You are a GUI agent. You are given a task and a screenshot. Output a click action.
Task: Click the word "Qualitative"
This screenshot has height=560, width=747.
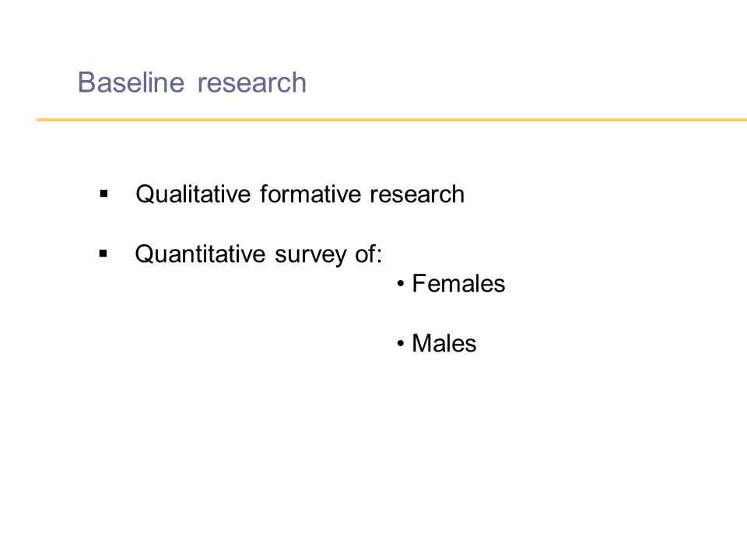(x=193, y=194)
